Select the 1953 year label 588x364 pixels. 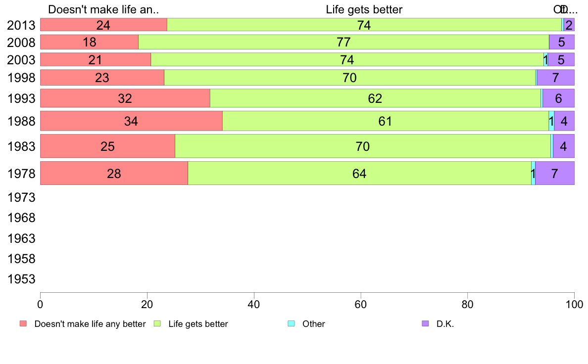pyautogui.click(x=21, y=279)
